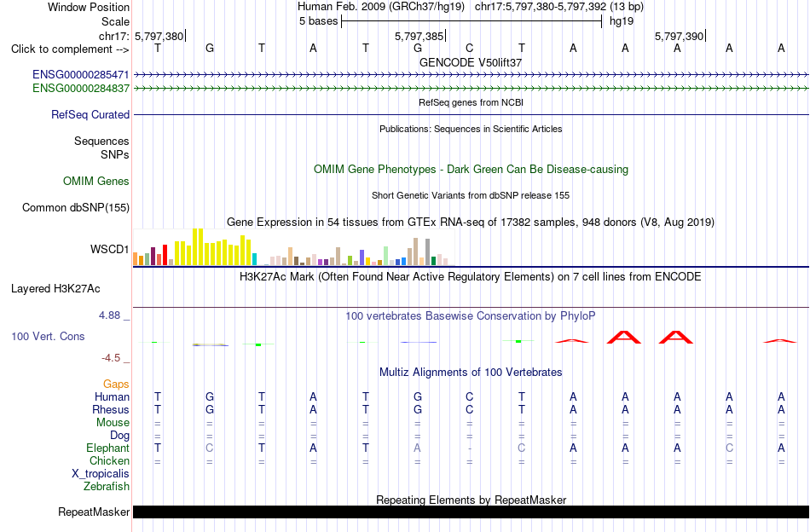The width and height of the screenshot is (810, 532).
Task: Open the ENSG00000285471 gene track label
Action: pos(81,74)
